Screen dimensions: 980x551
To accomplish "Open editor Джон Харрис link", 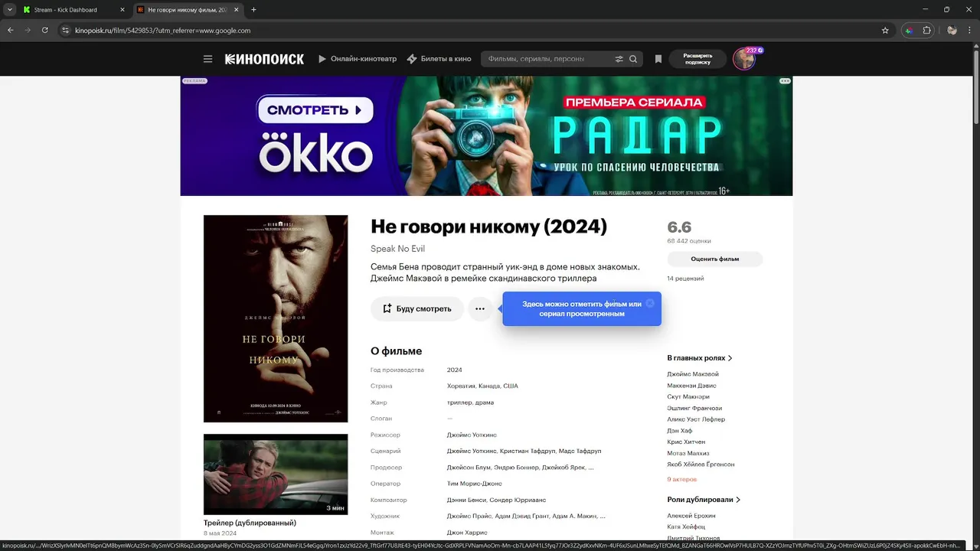I will 467,533.
